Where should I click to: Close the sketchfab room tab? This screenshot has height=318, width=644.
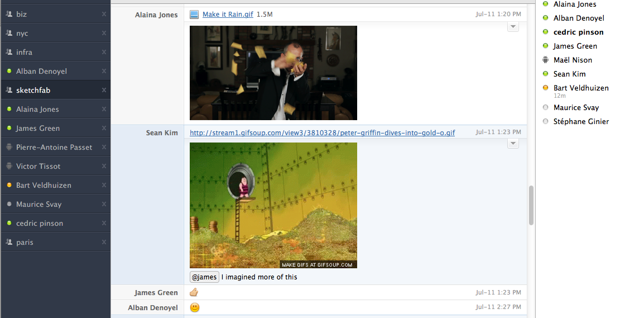(x=104, y=89)
